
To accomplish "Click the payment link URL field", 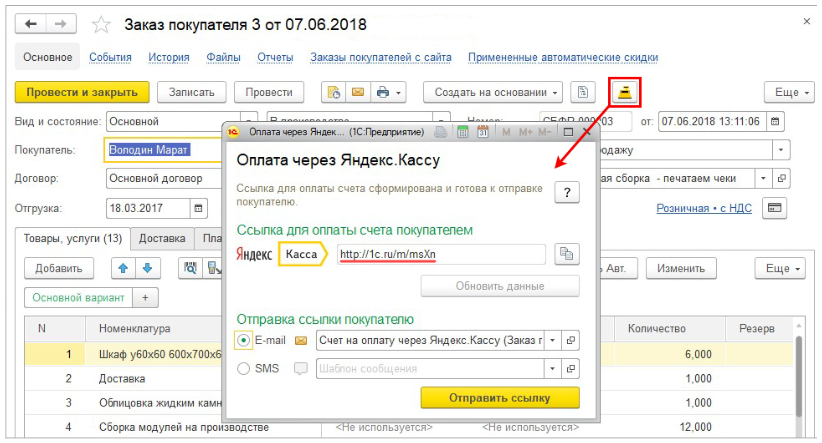I will 440,254.
